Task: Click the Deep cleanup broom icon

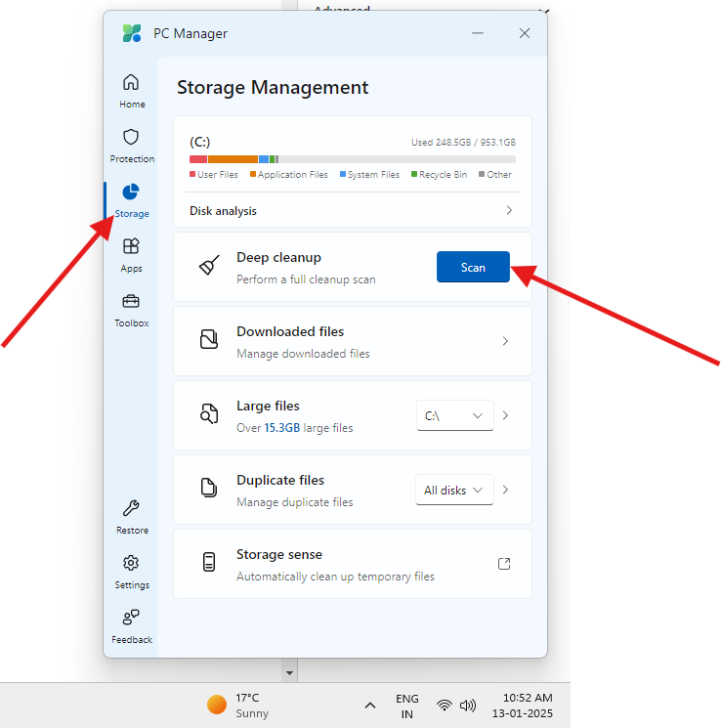Action: click(209, 267)
